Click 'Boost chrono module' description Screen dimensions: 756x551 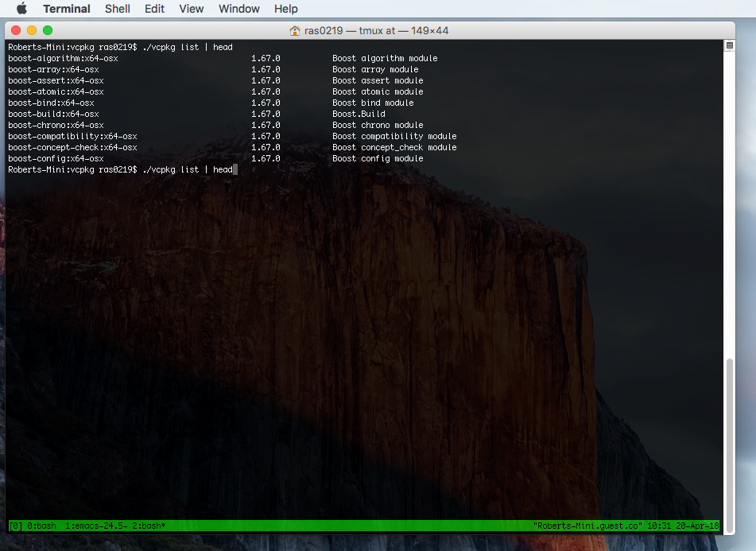pos(378,125)
